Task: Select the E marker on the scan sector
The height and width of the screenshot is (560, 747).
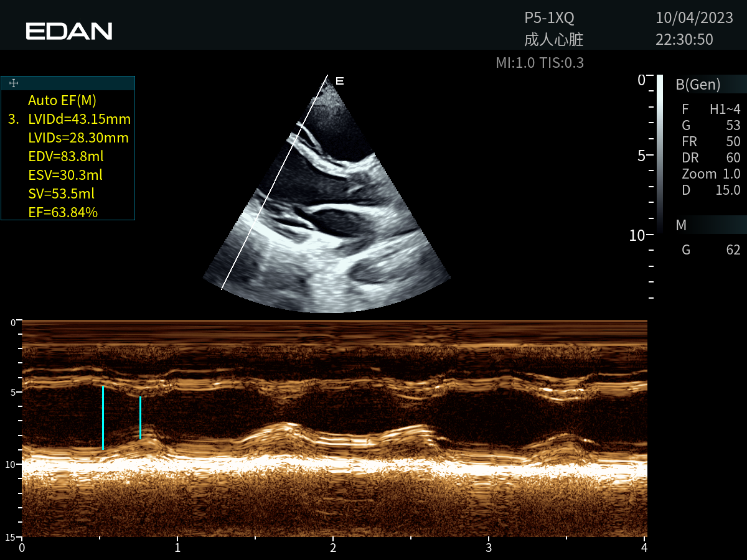Action: pos(338,81)
